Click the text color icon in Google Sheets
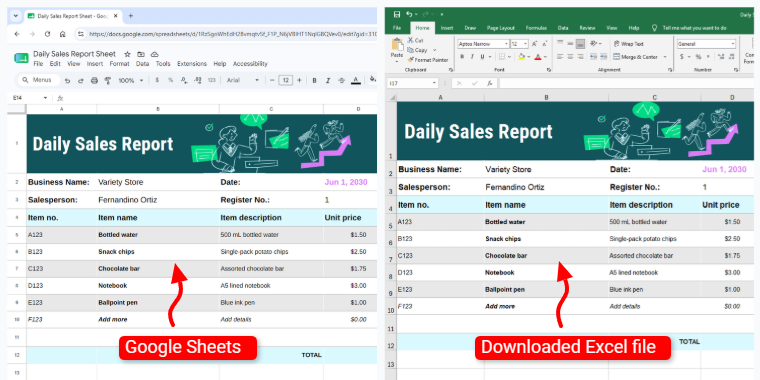 click(x=355, y=80)
